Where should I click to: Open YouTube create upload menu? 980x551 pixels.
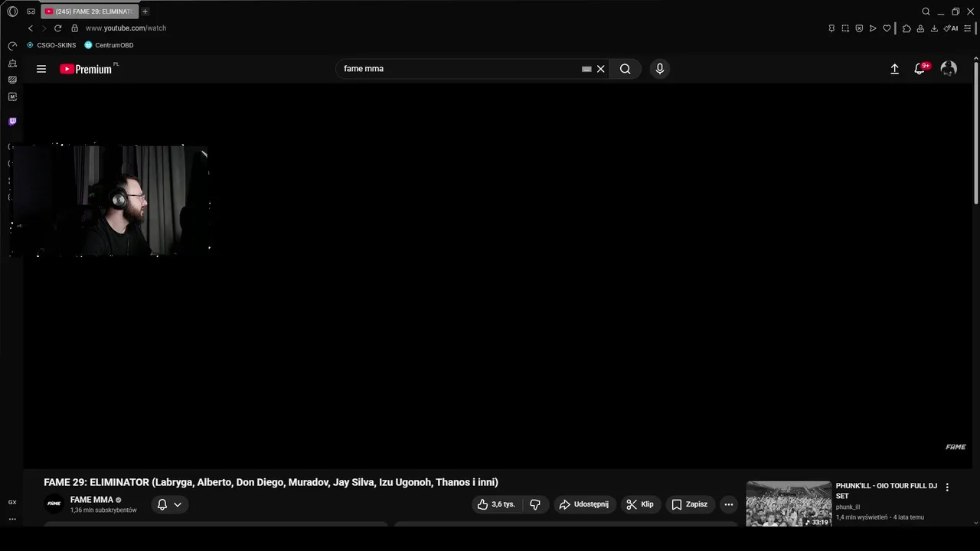(x=894, y=69)
